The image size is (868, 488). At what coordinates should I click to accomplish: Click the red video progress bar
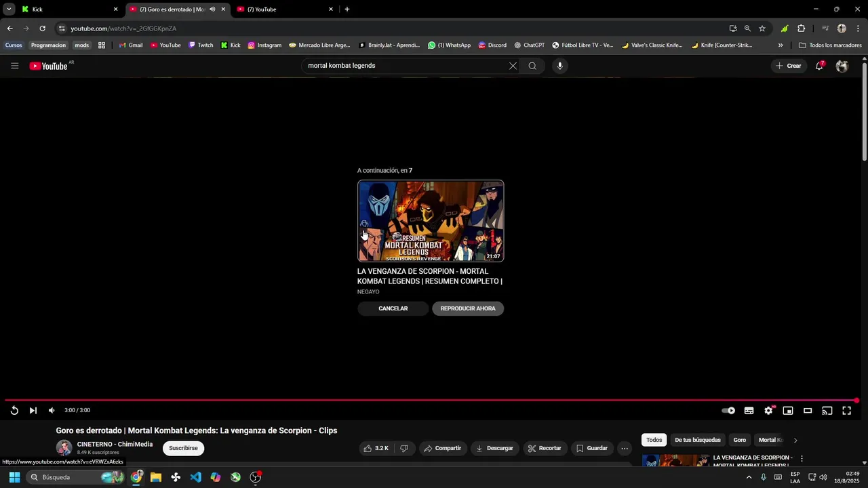point(430,401)
